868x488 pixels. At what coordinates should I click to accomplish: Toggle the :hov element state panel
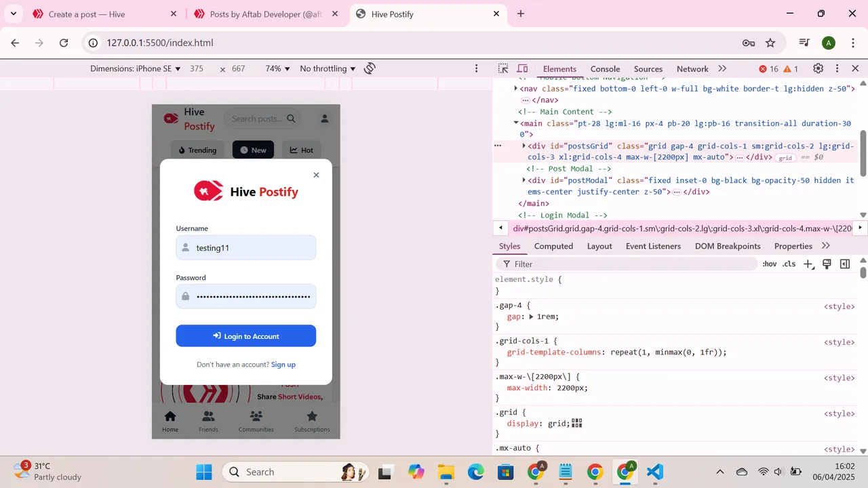pos(769,264)
